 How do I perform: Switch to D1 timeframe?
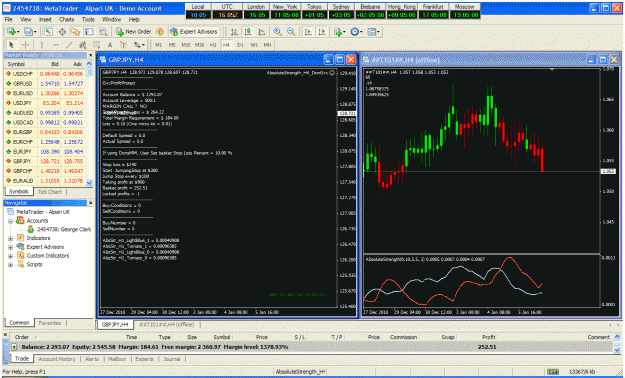(240, 45)
